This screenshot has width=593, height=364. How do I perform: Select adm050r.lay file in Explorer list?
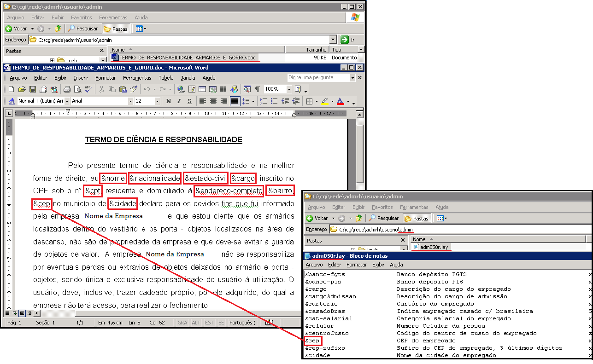point(430,247)
